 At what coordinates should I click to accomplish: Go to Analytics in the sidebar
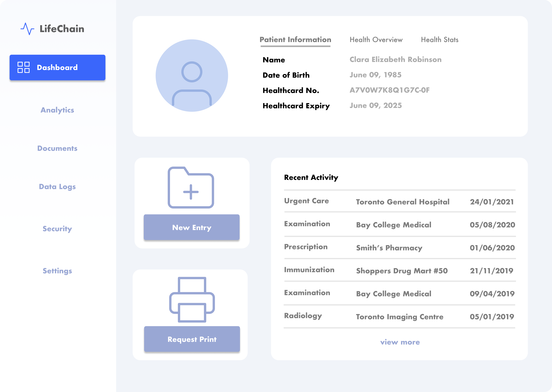click(x=57, y=110)
